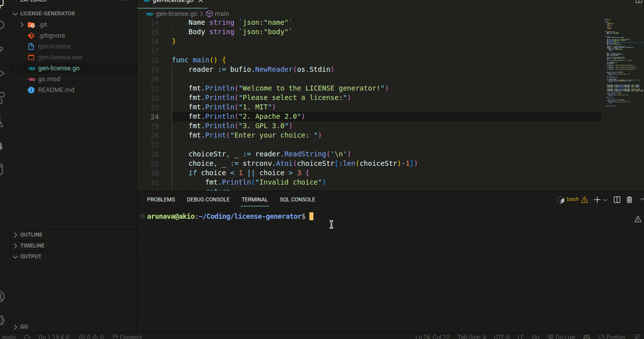644x339 pixels.
Task: Click the main symbol in breadcrumb
Action: [x=222, y=14]
